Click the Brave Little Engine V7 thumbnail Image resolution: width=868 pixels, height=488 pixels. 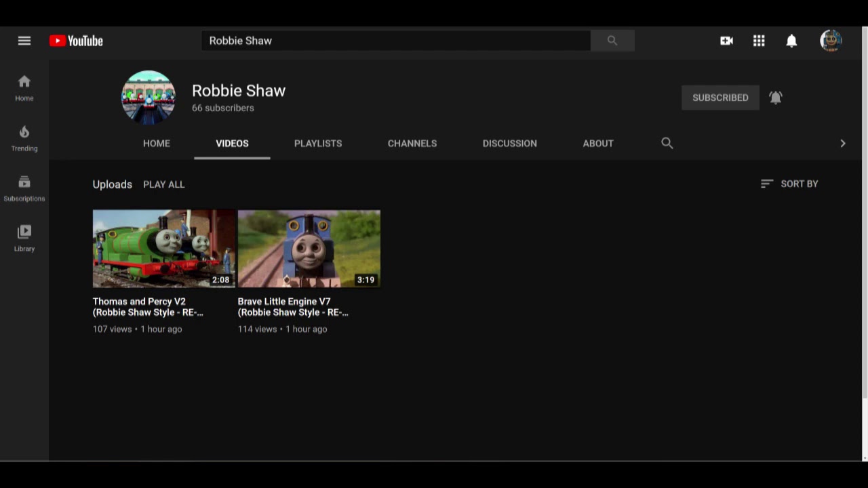(x=309, y=249)
